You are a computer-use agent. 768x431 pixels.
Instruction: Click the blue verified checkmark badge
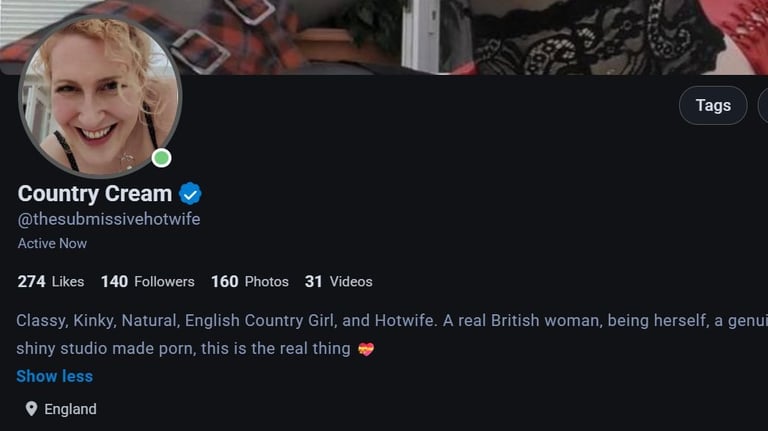(190, 194)
